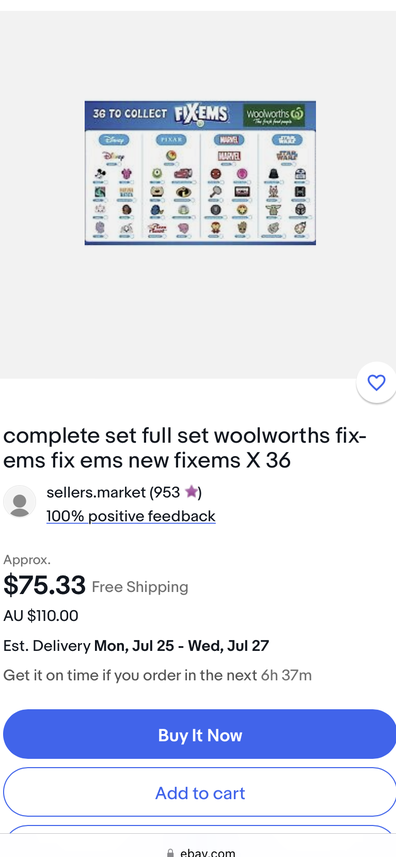Click the Woolworths logo in product photo

click(x=274, y=115)
